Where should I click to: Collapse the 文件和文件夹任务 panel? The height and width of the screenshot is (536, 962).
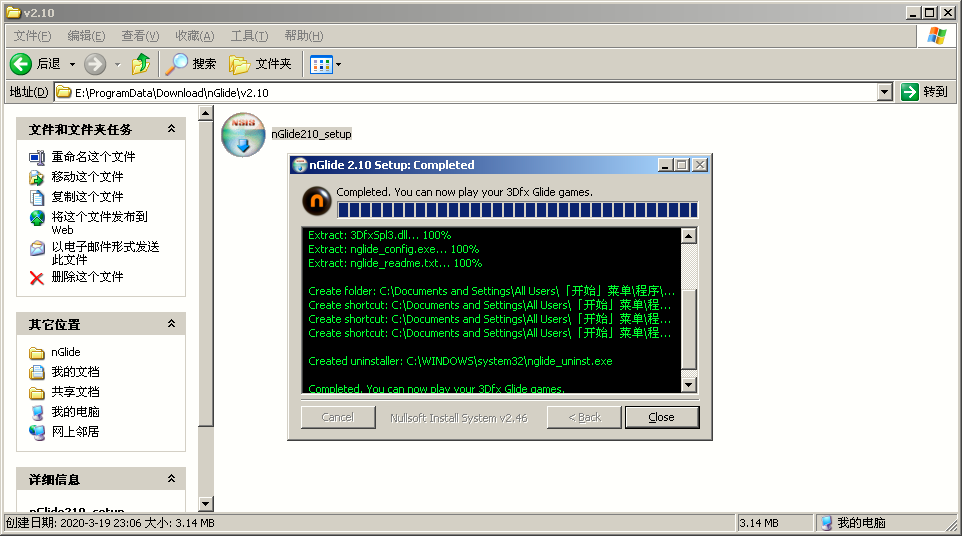click(172, 129)
